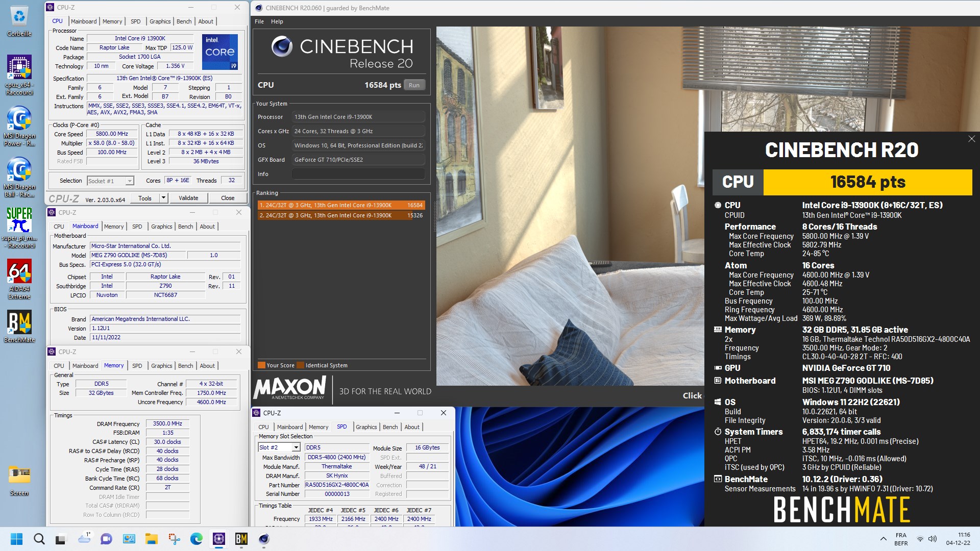Screen dimensions: 980x551
Task: Click the DRAM Frequency value 3500.0 MHz
Action: click(x=167, y=423)
